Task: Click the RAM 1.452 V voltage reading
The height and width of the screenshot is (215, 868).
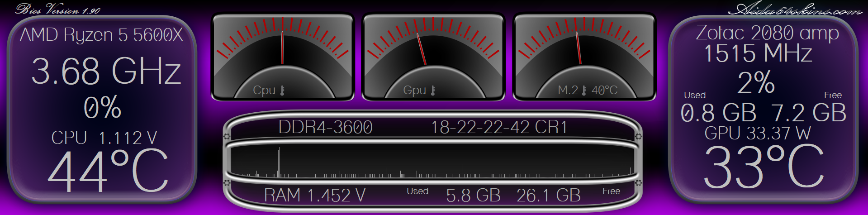Action: (x=315, y=196)
